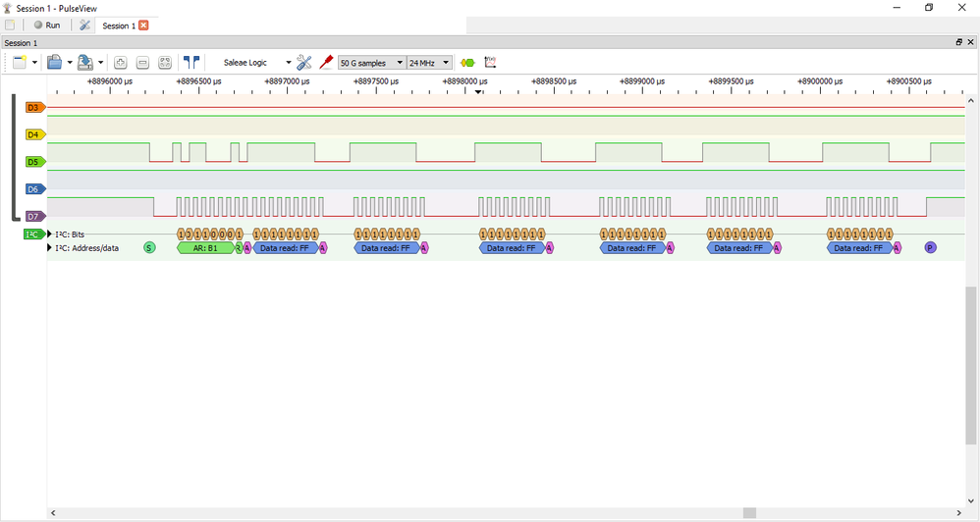The image size is (980, 522).
Task: Undock the Session 1 panel
Action: click(959, 42)
